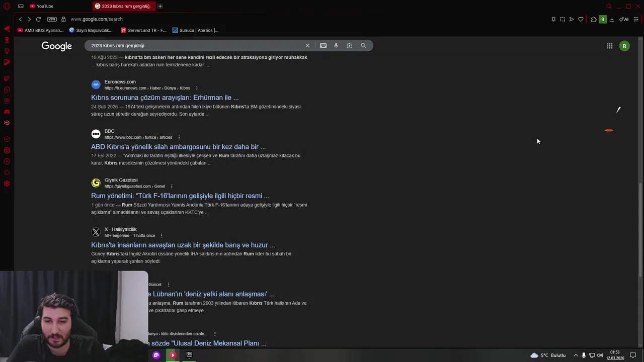644x362 pixels.
Task: Open 'ABD Kıbrıs'a yönelik silah ambargosunu' BBC result
Action: pyautogui.click(x=178, y=147)
